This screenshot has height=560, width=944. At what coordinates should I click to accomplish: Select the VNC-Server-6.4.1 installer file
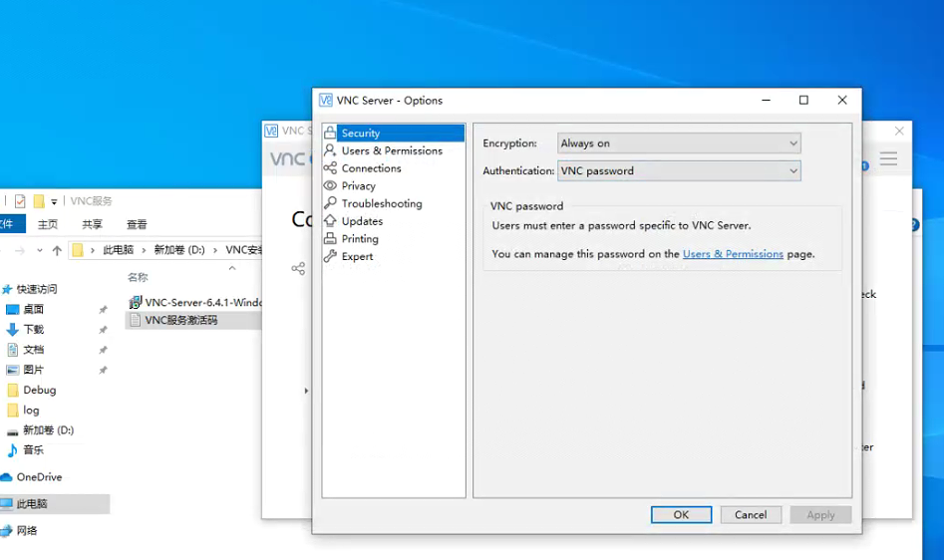[x=195, y=302]
